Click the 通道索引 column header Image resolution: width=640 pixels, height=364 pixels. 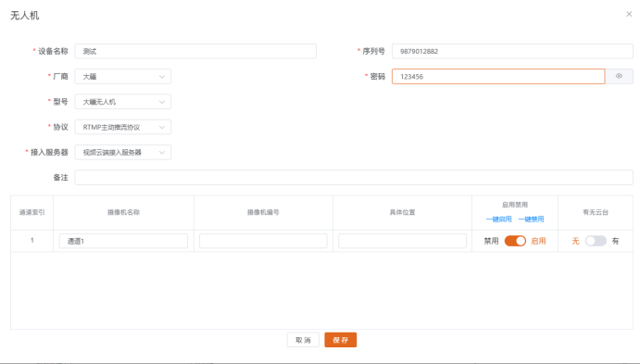click(x=31, y=212)
